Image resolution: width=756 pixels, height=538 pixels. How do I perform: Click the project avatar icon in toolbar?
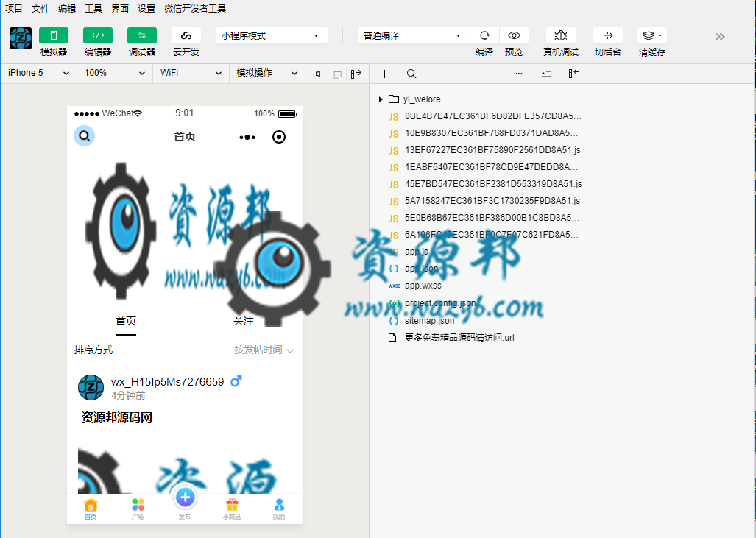coord(21,38)
